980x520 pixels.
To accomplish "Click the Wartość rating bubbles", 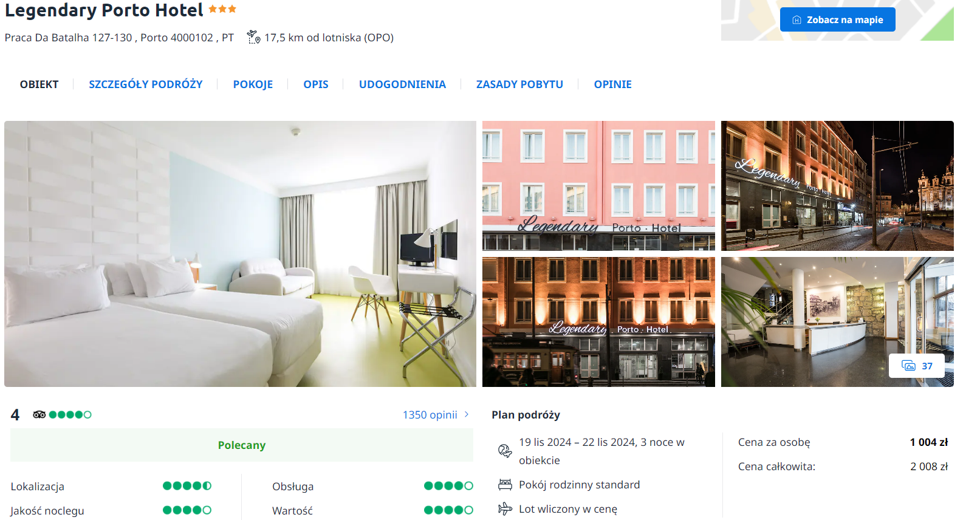I will [448, 510].
